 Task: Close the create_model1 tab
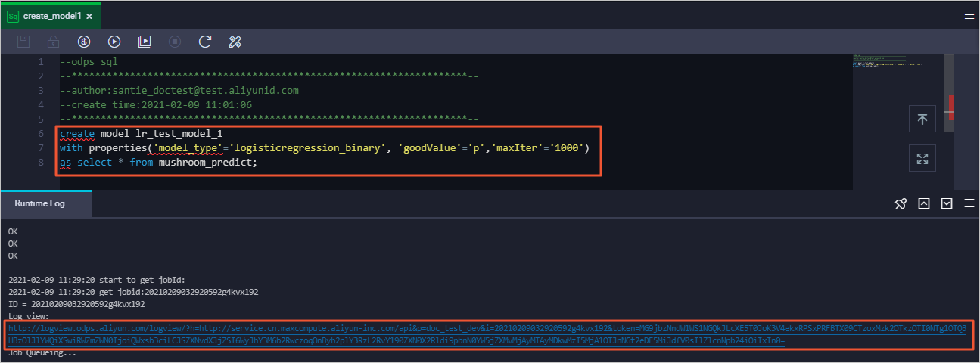tap(90, 16)
